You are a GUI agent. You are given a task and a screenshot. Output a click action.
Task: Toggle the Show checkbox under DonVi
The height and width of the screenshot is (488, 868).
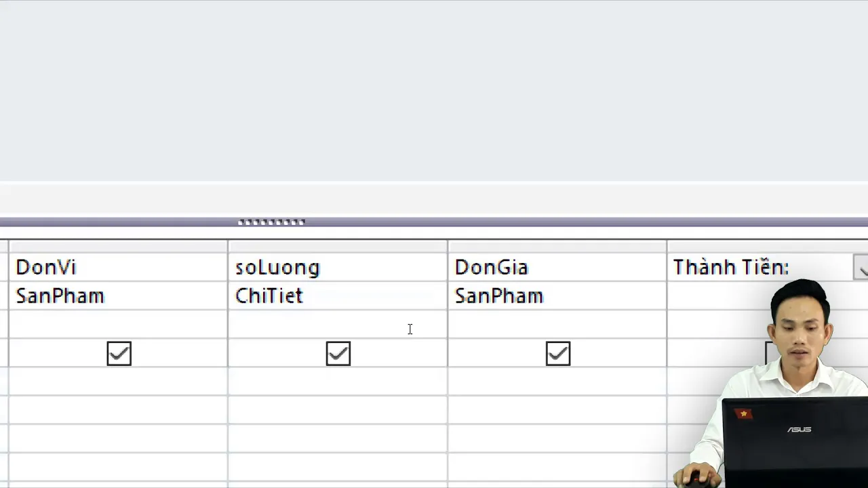point(119,353)
